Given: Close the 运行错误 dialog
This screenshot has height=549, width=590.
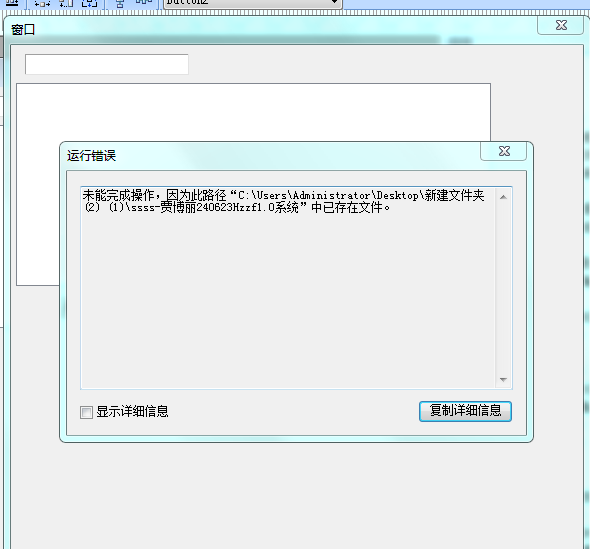Looking at the screenshot, I should pyautogui.click(x=504, y=151).
